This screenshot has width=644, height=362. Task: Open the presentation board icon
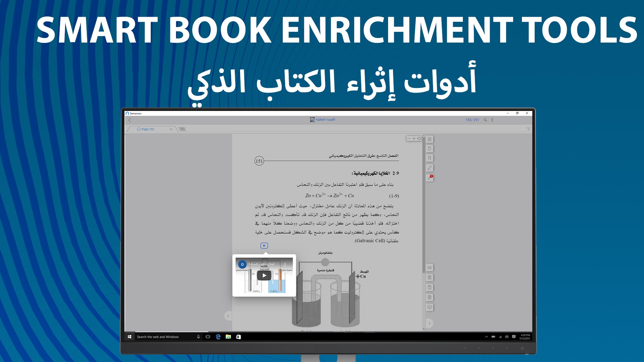[429, 307]
